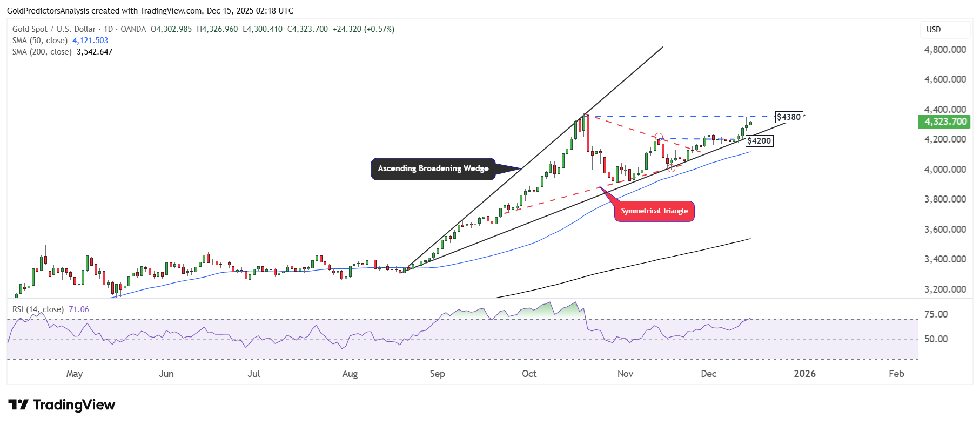
Task: Select the Symmetrical Triangle callout label
Action: tap(654, 211)
